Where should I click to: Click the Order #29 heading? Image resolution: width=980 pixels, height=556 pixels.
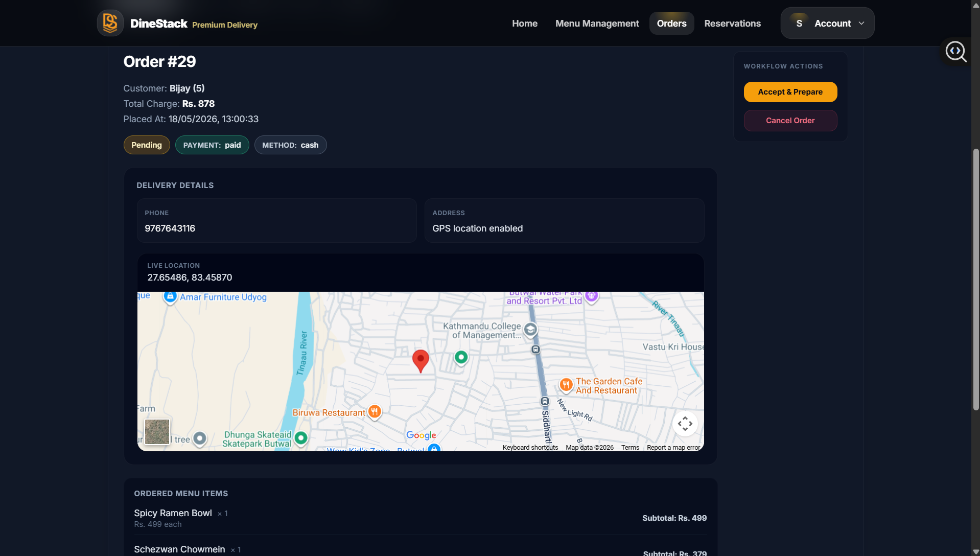tap(159, 61)
